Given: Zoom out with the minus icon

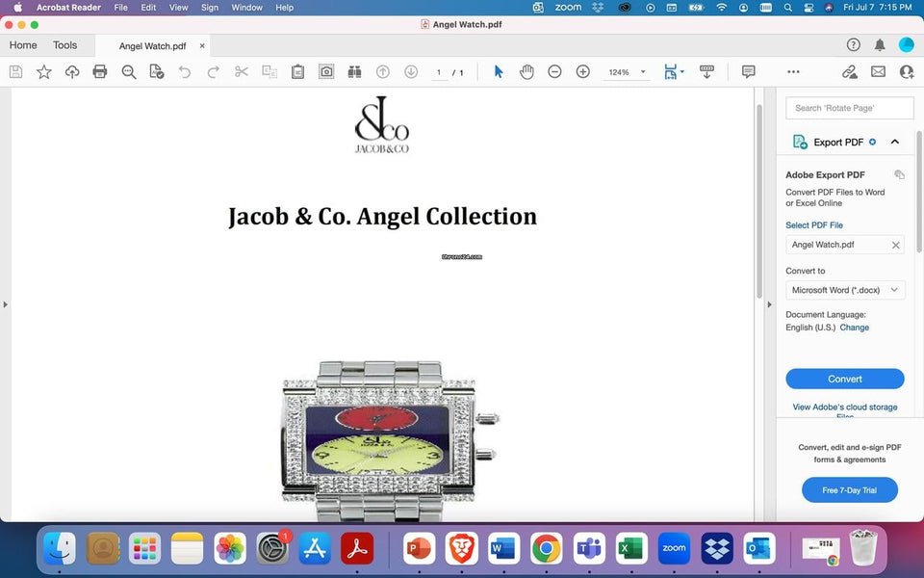Looking at the screenshot, I should point(554,72).
